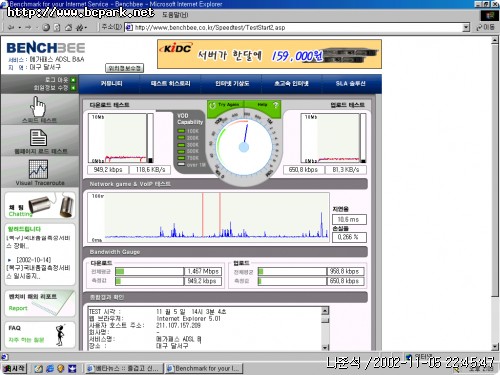Open the high-speed internet tab
The height and width of the screenshot is (375, 500).
point(291,83)
